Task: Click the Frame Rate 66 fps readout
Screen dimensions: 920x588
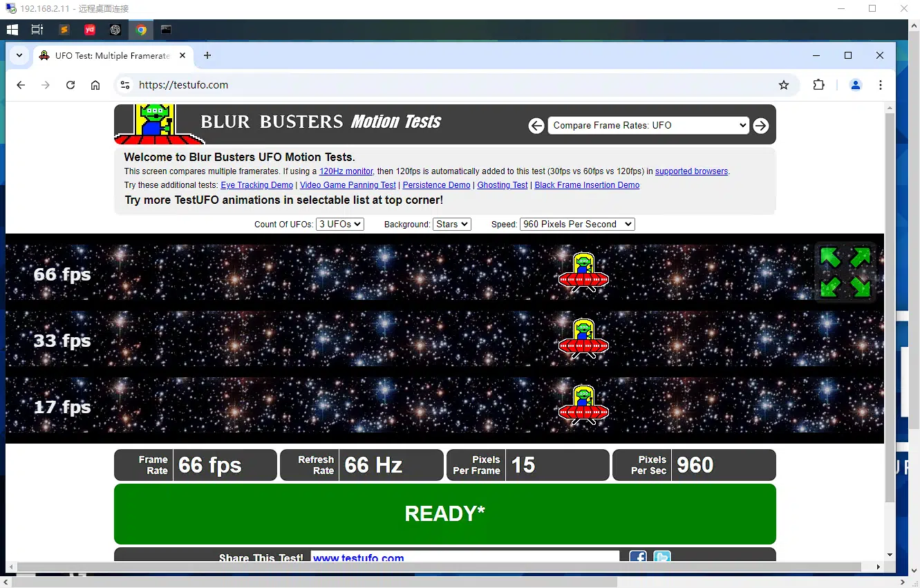Action: click(x=196, y=465)
